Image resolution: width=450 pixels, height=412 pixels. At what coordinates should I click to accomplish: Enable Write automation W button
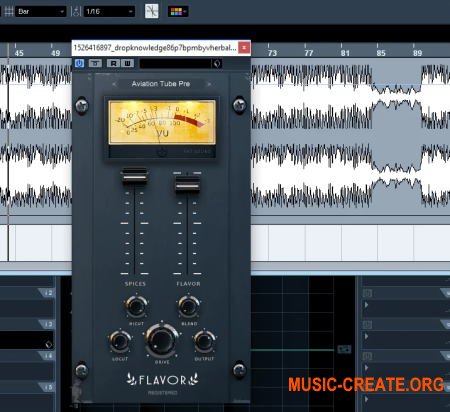[128, 63]
